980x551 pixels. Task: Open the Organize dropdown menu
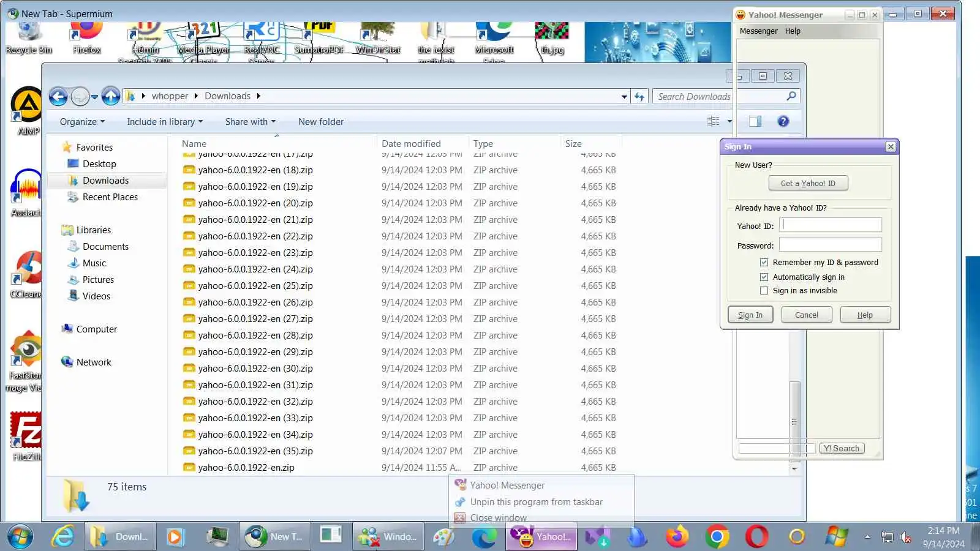tap(82, 121)
